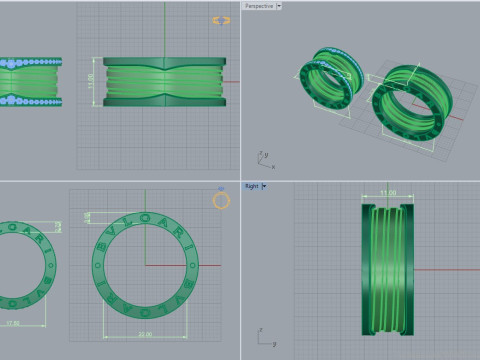Image resolution: width=480 pixels, height=360 pixels.
Task: Open the Right viewport dropdown arrow
Action: (x=264, y=186)
